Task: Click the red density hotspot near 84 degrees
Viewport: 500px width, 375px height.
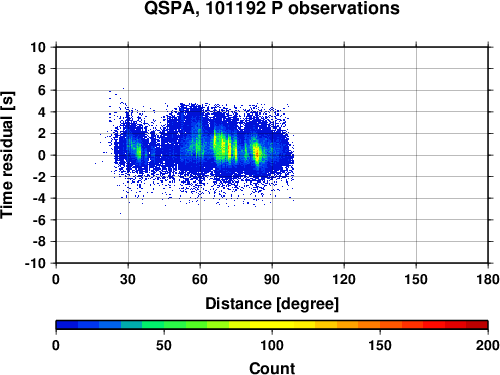Action: click(x=257, y=153)
